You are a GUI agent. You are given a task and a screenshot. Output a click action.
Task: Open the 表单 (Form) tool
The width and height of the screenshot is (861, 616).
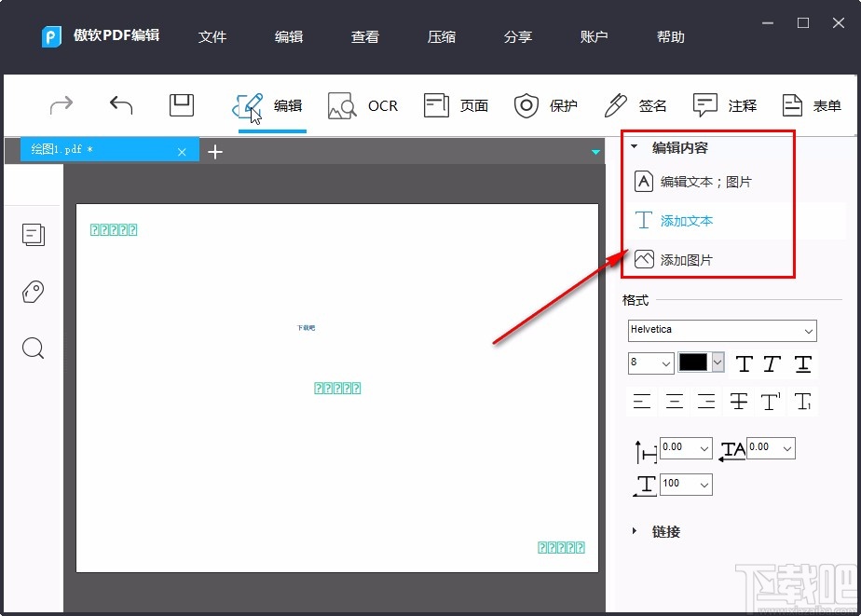click(811, 105)
